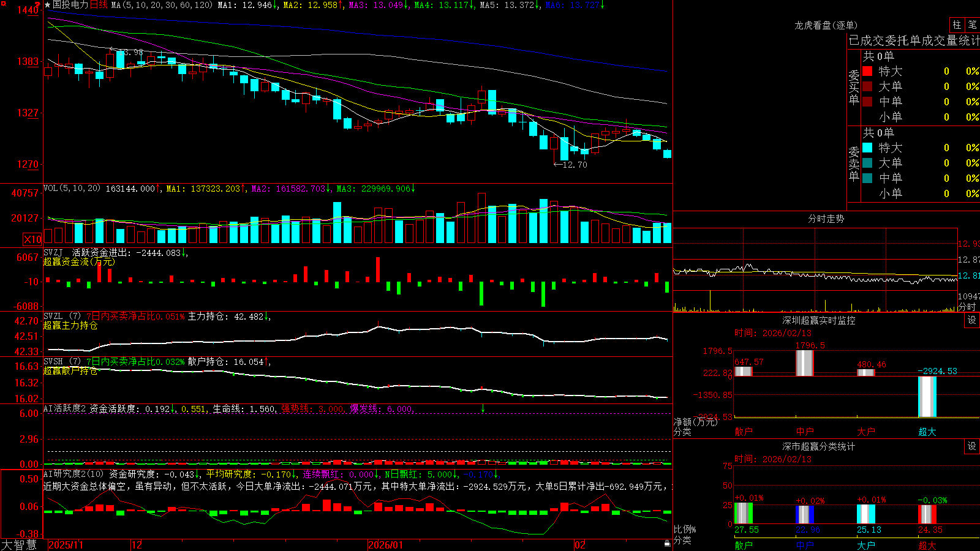Screen dimensions: 980x551
Task: Click the 龙虎看盘(逐单) title
Action: (x=826, y=25)
